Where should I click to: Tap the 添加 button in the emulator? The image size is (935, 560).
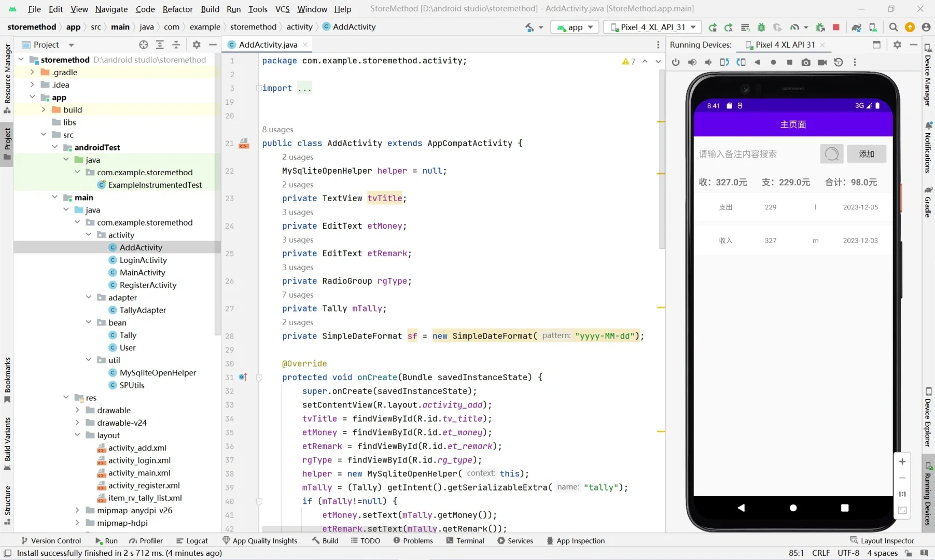coord(866,153)
